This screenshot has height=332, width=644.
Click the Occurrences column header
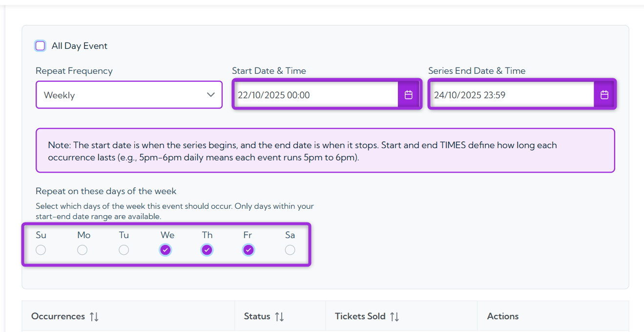[58, 316]
